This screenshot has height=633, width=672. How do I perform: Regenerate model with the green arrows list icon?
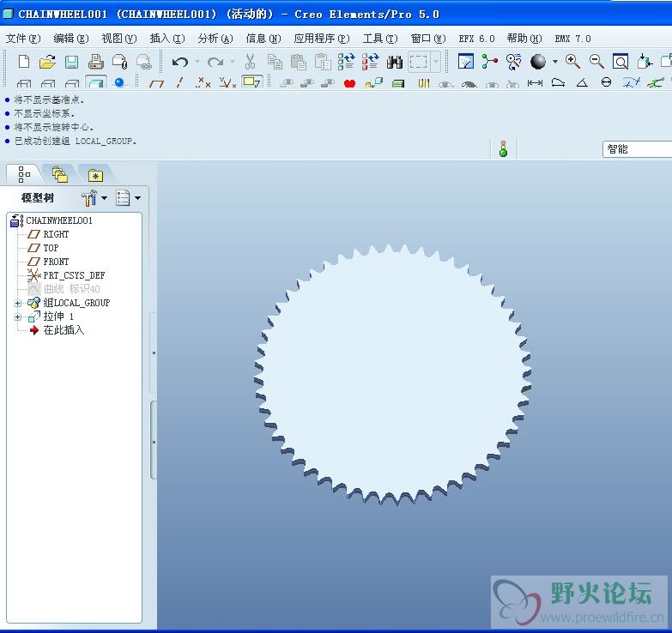346,62
